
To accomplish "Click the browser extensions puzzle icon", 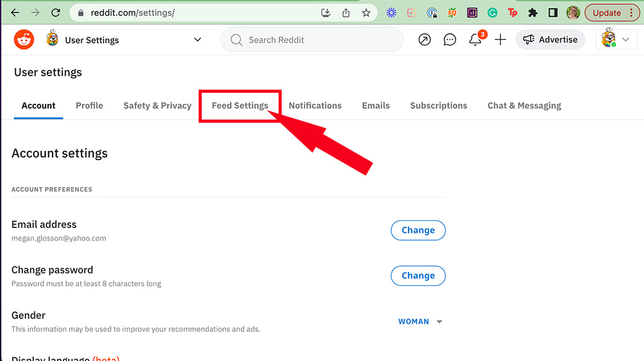I will point(532,12).
